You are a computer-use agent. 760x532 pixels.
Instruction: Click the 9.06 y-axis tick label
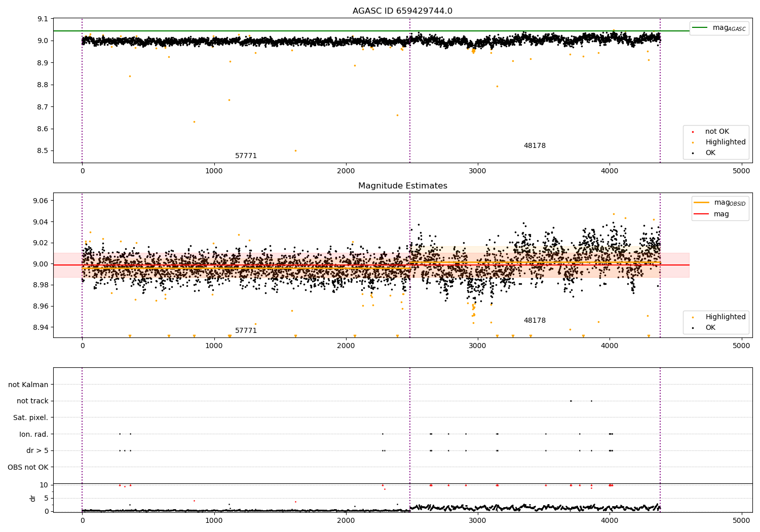click(x=41, y=201)
